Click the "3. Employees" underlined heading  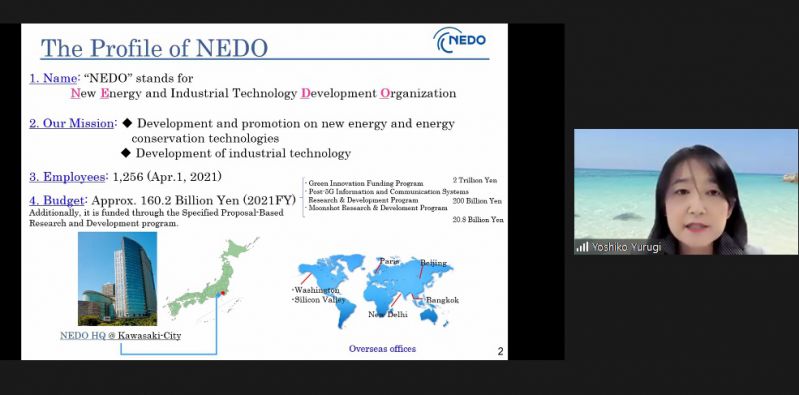67,177
